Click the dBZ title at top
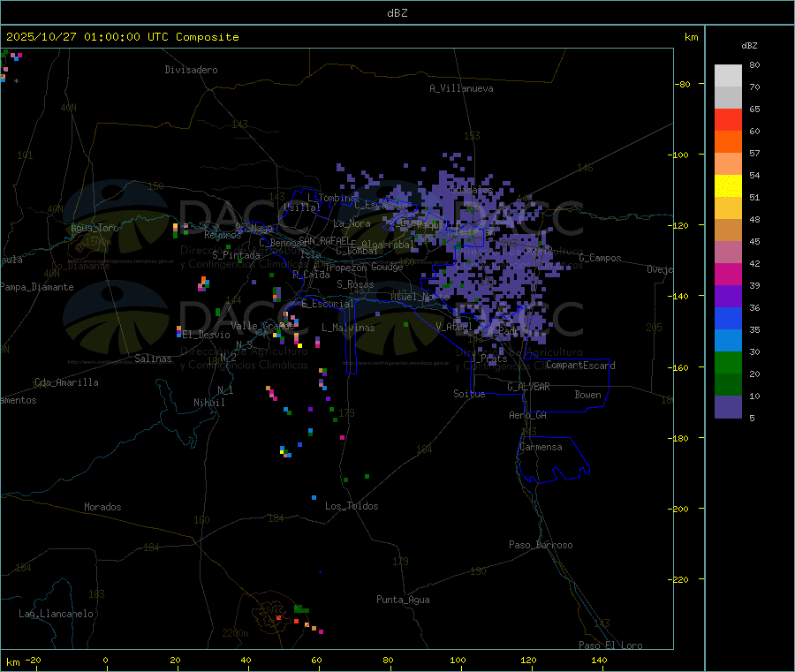 pos(397,13)
